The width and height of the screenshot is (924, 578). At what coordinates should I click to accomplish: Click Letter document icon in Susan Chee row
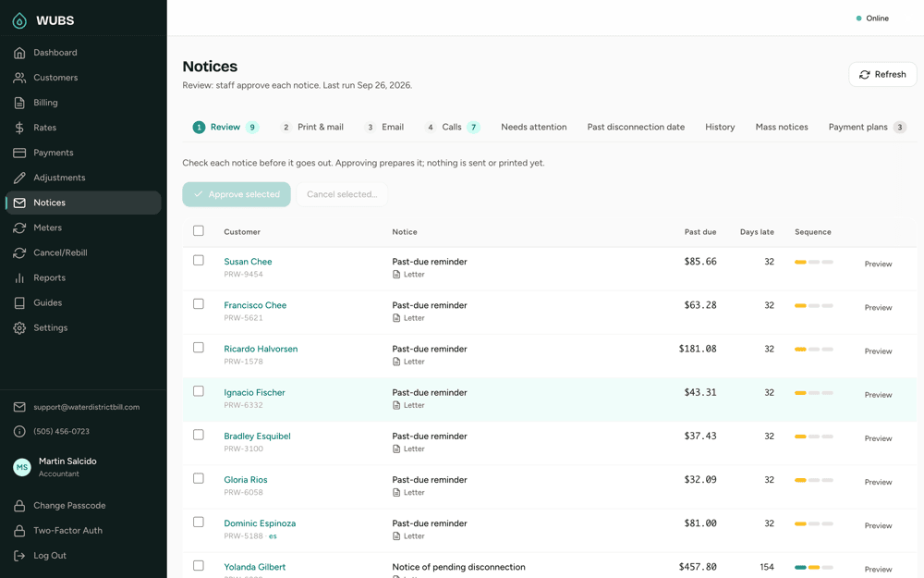click(x=396, y=275)
